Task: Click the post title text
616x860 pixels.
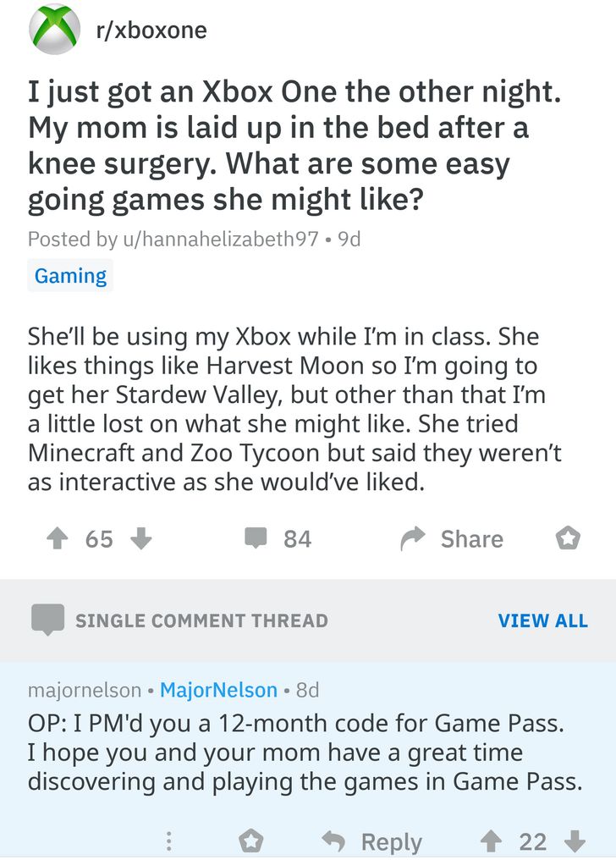Action: point(294,146)
